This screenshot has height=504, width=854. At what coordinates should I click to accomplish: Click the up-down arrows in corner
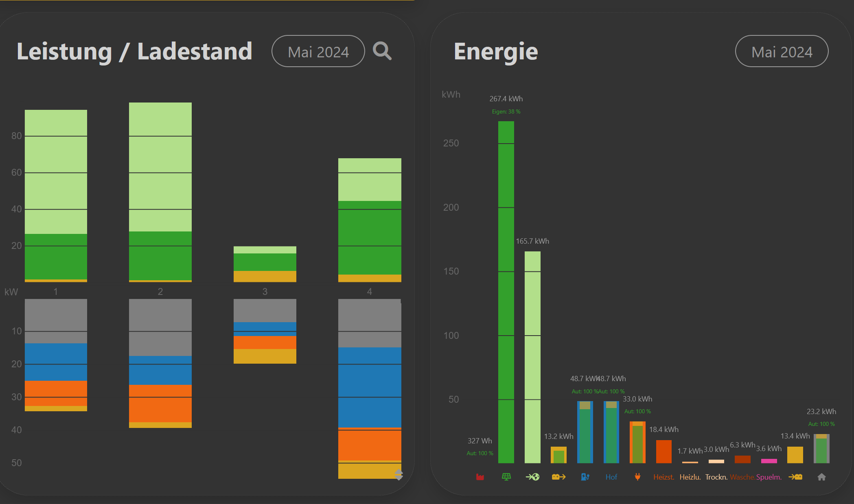399,474
